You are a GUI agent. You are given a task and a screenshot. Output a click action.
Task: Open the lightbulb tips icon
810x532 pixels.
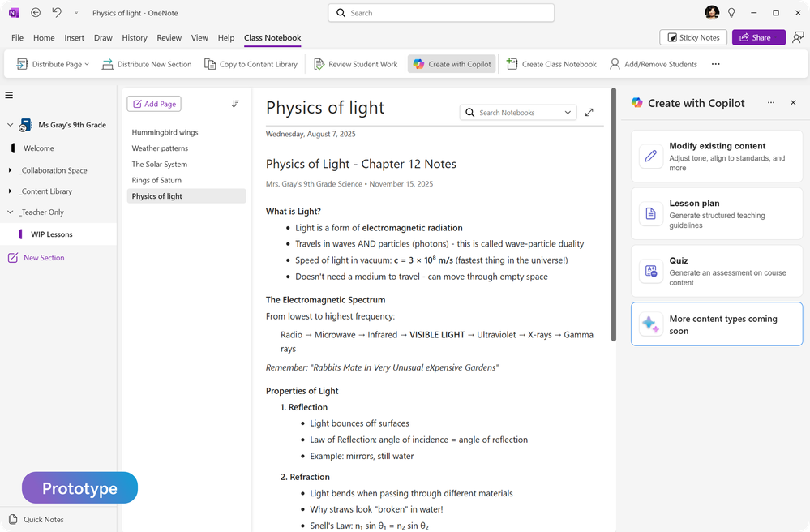point(731,13)
